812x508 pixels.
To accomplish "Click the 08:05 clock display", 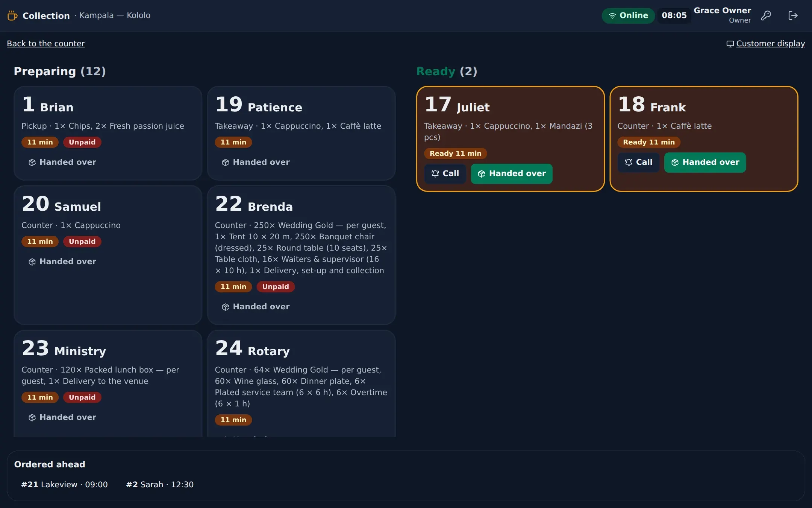I will click(674, 15).
